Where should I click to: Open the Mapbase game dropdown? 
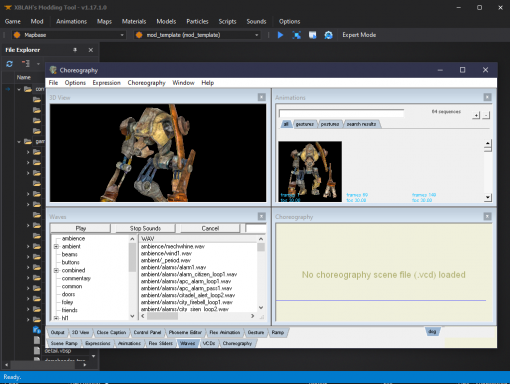click(69, 35)
